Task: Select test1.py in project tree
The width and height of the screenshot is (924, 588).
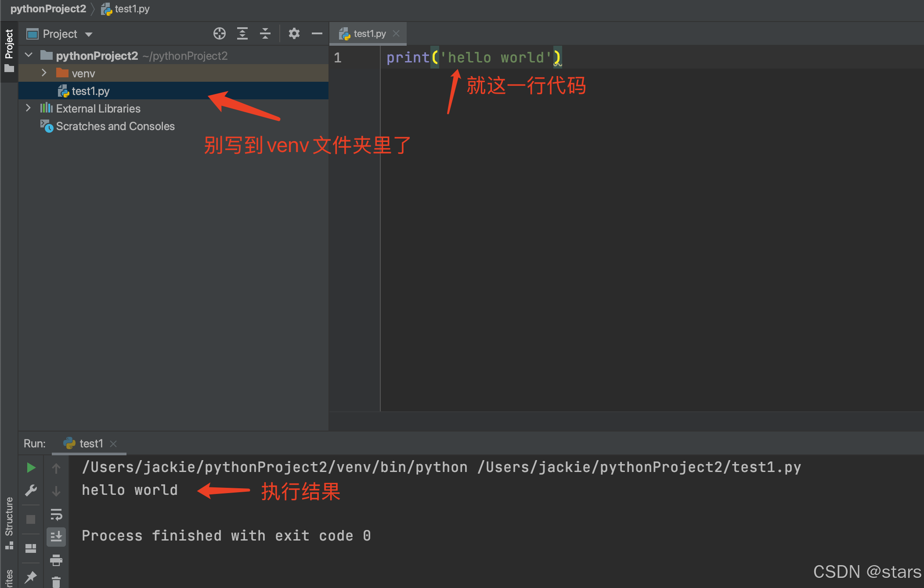Action: [x=90, y=91]
